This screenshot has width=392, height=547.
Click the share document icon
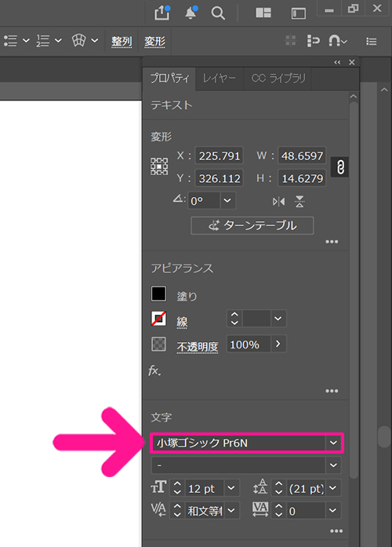tap(162, 13)
